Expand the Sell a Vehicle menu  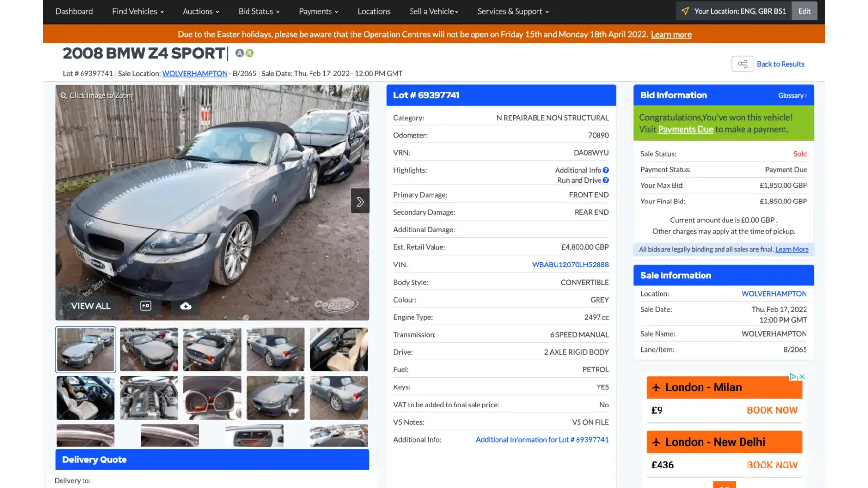[x=434, y=11]
